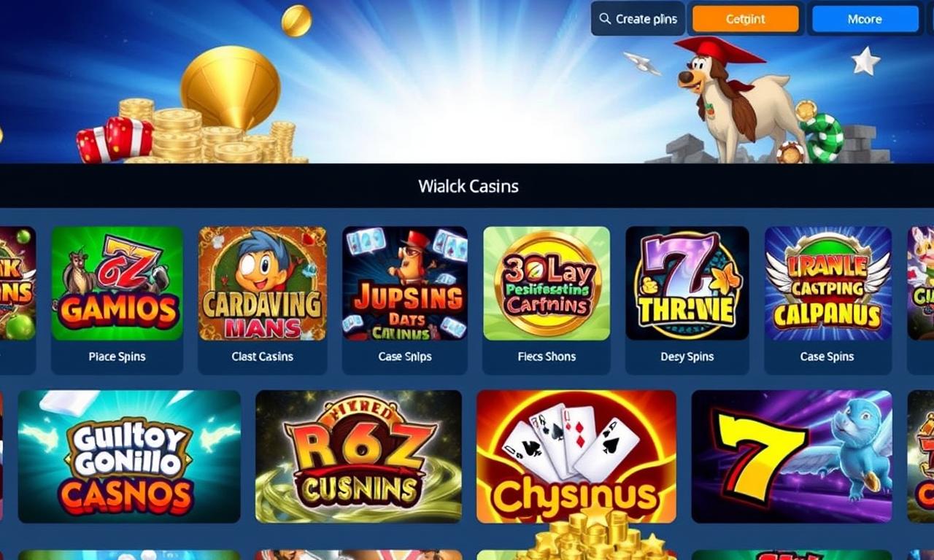This screenshot has height=560, width=934.
Task: Open the Cardaving Mans game icon
Action: click(x=263, y=283)
